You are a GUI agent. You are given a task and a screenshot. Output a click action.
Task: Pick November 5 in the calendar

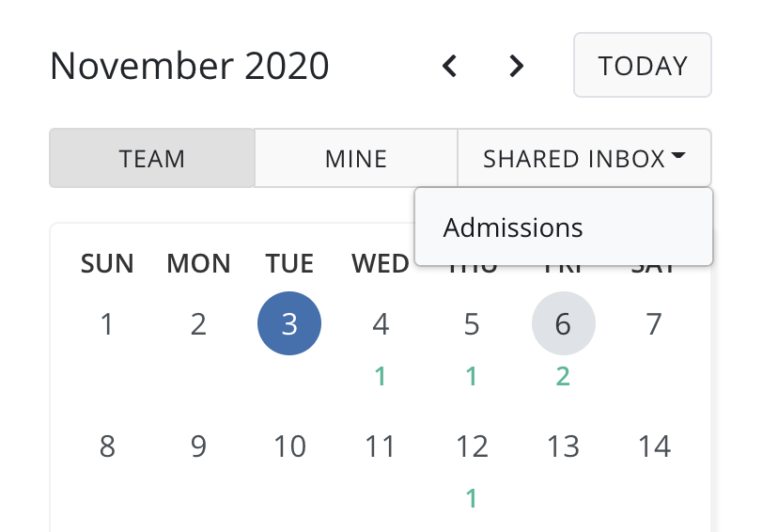point(472,324)
